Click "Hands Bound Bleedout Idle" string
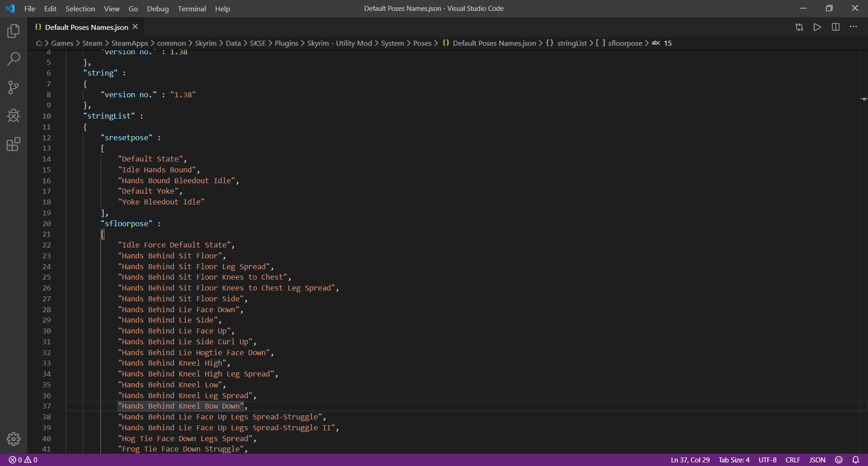The image size is (868, 466). coord(177,181)
